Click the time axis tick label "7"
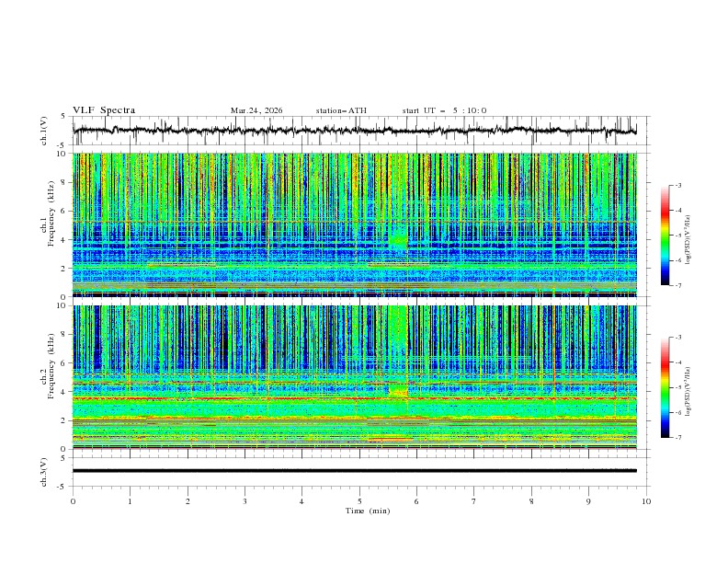The width and height of the screenshot is (728, 563). (474, 501)
